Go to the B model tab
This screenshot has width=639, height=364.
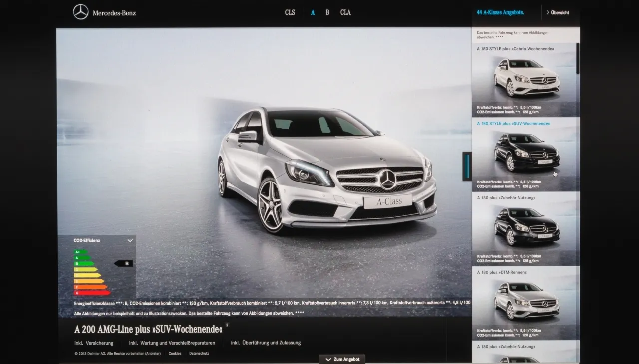click(327, 12)
